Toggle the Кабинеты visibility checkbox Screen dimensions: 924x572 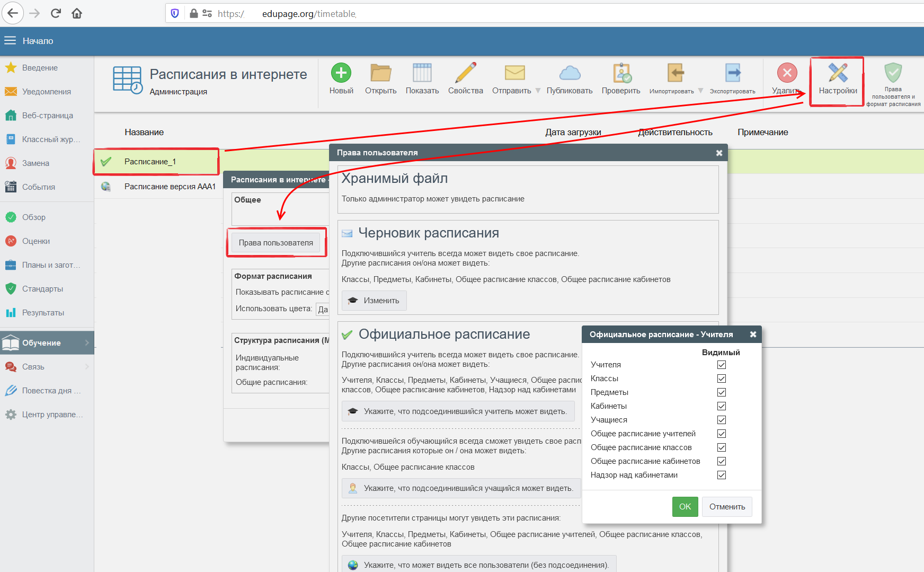(721, 406)
